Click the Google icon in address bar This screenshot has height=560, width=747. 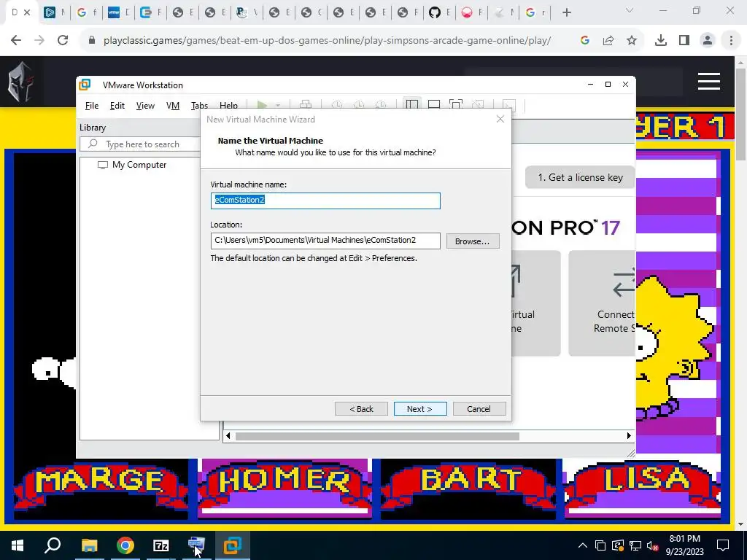coord(585,41)
